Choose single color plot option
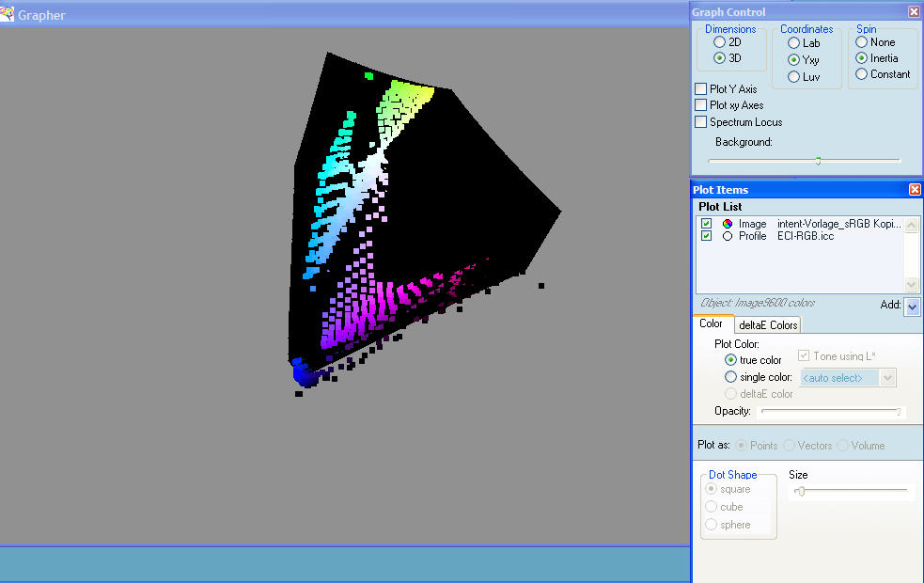Image resolution: width=924 pixels, height=583 pixels. pos(731,377)
